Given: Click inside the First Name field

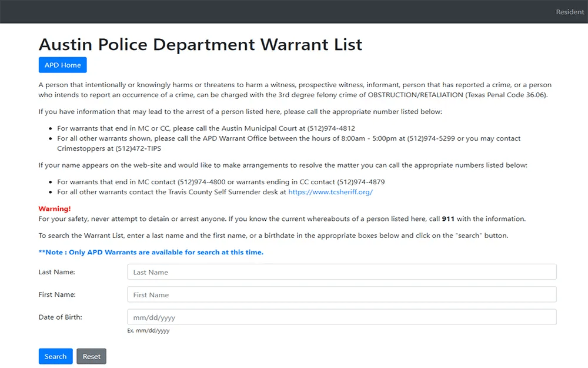Looking at the screenshot, I should [x=341, y=294].
